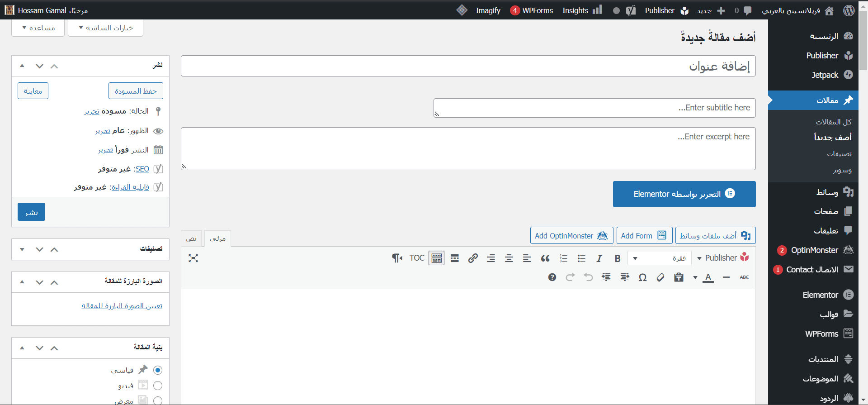The width and height of the screenshot is (868, 405).
Task: Open تصنيفات in posts submenu
Action: point(840,154)
